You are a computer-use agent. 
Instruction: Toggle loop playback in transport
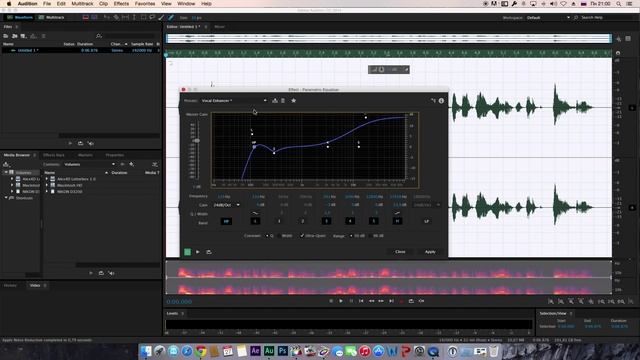[x=411, y=301]
